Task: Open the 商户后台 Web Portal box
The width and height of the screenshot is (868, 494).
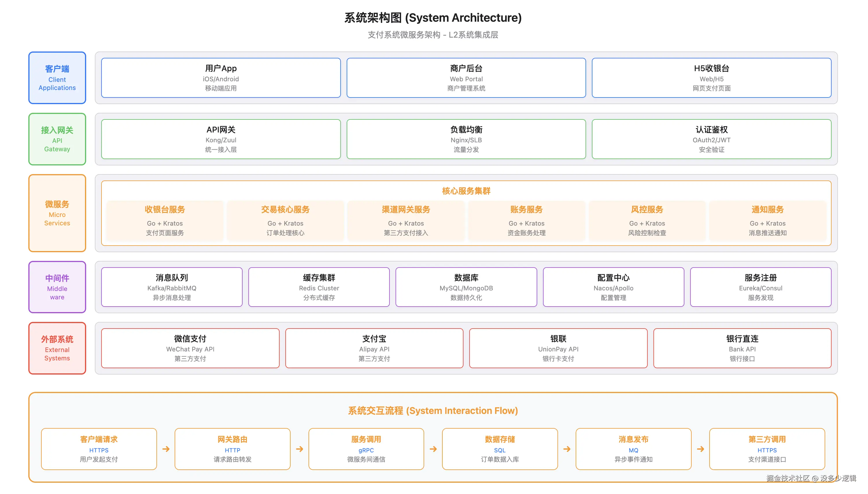Action: pyautogui.click(x=466, y=78)
